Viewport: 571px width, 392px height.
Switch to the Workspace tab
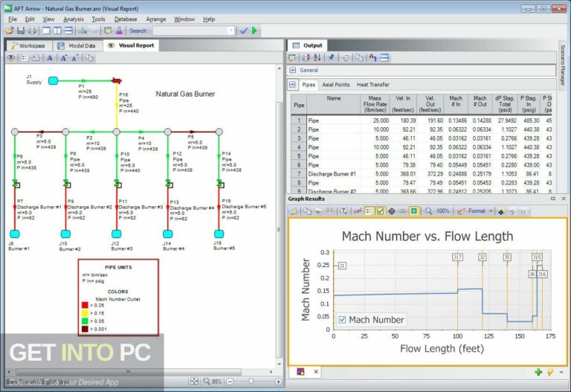pyautogui.click(x=29, y=45)
